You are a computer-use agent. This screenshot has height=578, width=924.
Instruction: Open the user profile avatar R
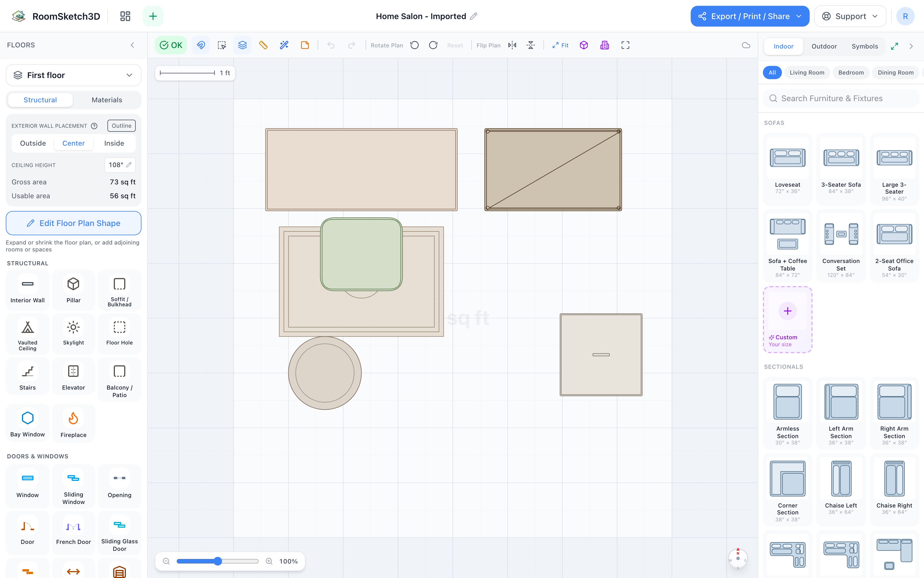click(x=905, y=16)
